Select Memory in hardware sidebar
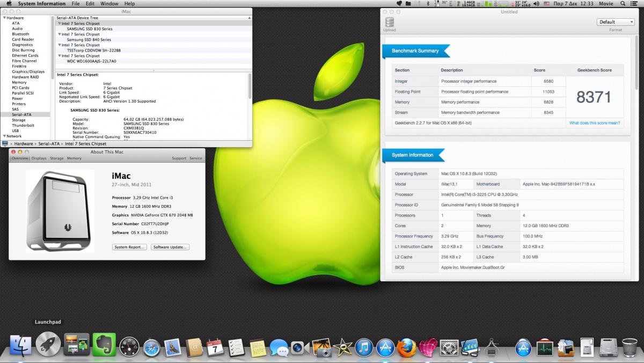 19,83
